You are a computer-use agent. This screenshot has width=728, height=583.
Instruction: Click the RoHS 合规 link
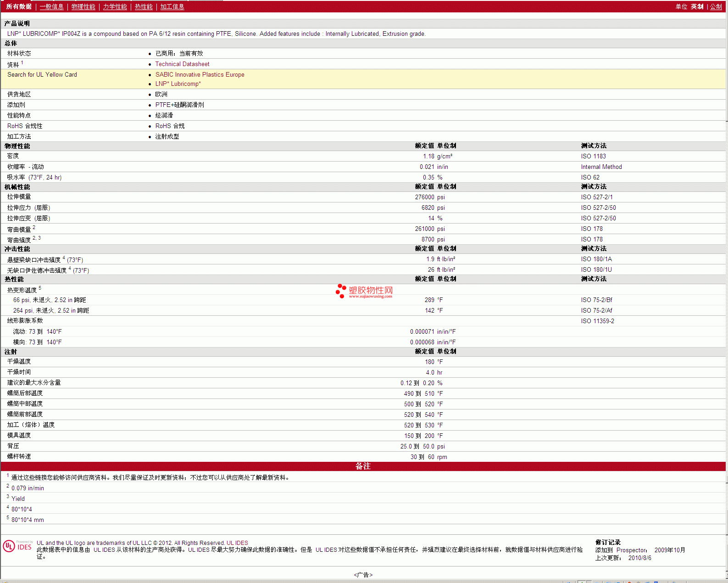(170, 126)
